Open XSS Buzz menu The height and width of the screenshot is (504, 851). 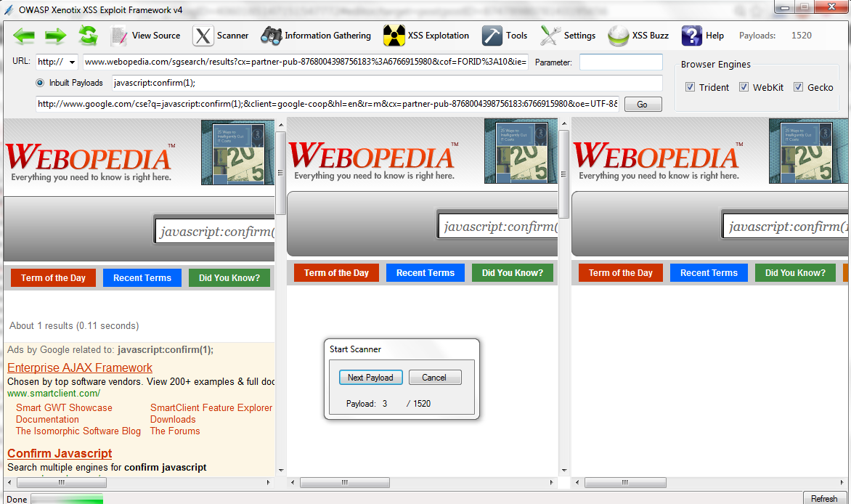pos(638,36)
